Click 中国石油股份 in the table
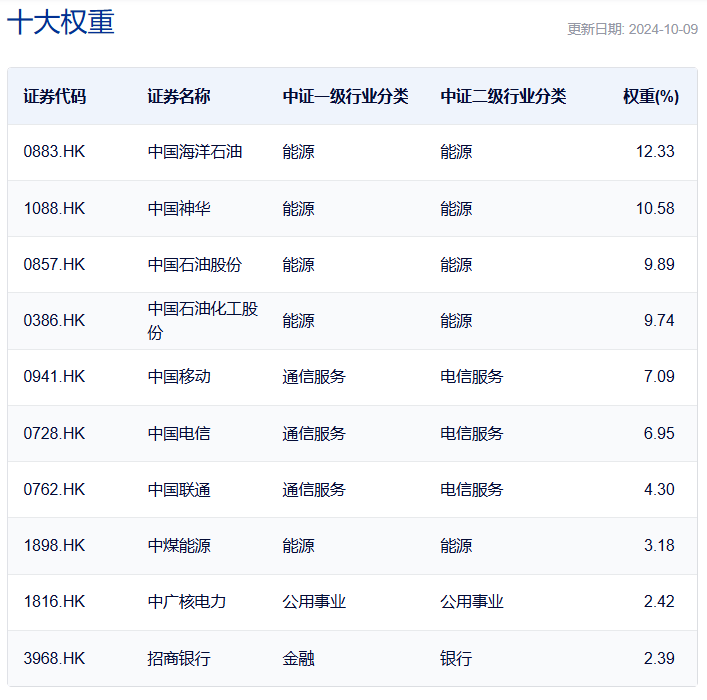Screen dimensions: 707x700 point(195,264)
